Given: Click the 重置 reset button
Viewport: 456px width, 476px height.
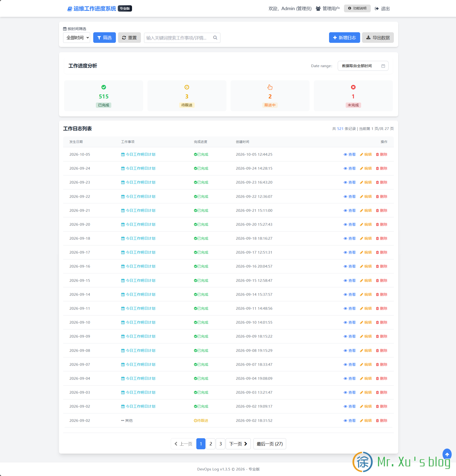Looking at the screenshot, I should click(129, 38).
